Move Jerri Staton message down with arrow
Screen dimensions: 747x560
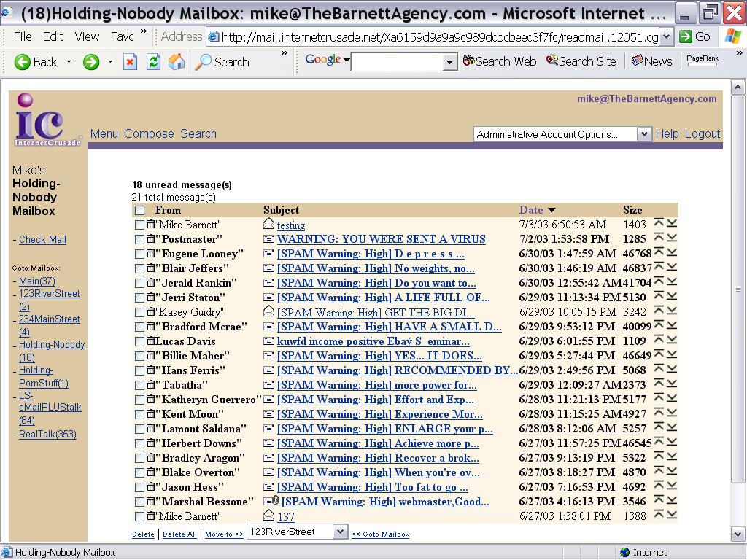[672, 296]
